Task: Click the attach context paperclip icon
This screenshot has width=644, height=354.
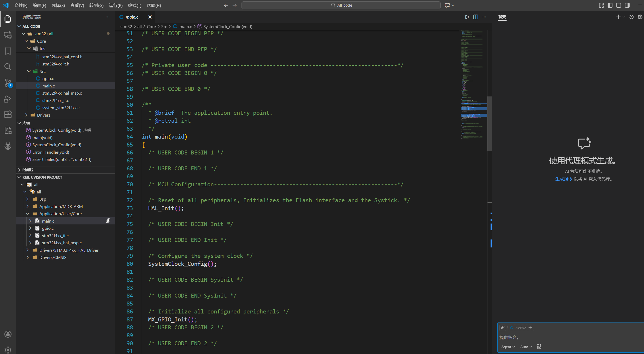Action: 503,328
